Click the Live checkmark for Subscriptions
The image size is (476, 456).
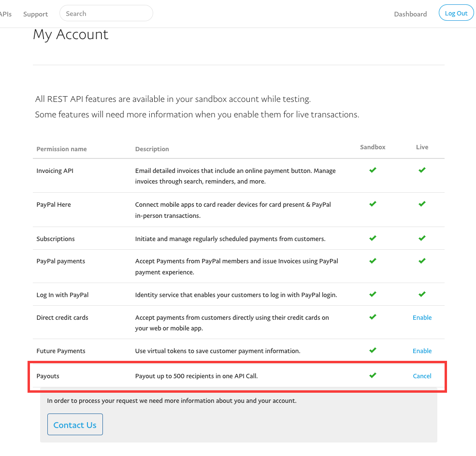click(422, 238)
